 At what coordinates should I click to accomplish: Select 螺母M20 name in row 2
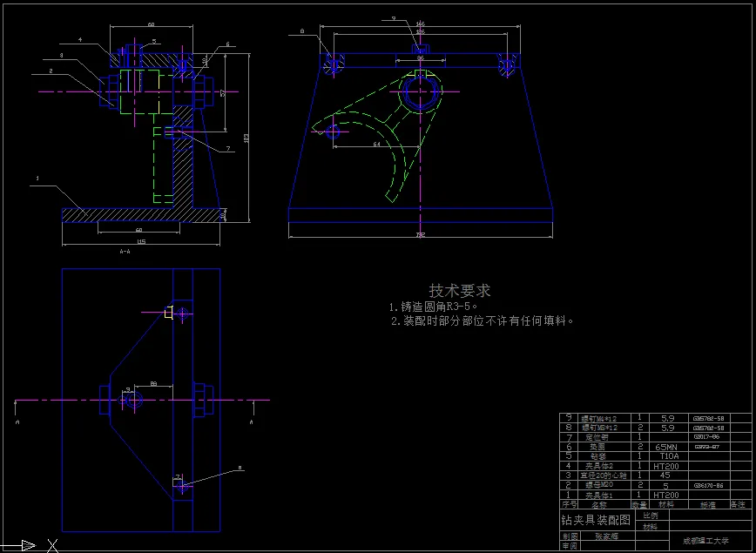pyautogui.click(x=599, y=484)
